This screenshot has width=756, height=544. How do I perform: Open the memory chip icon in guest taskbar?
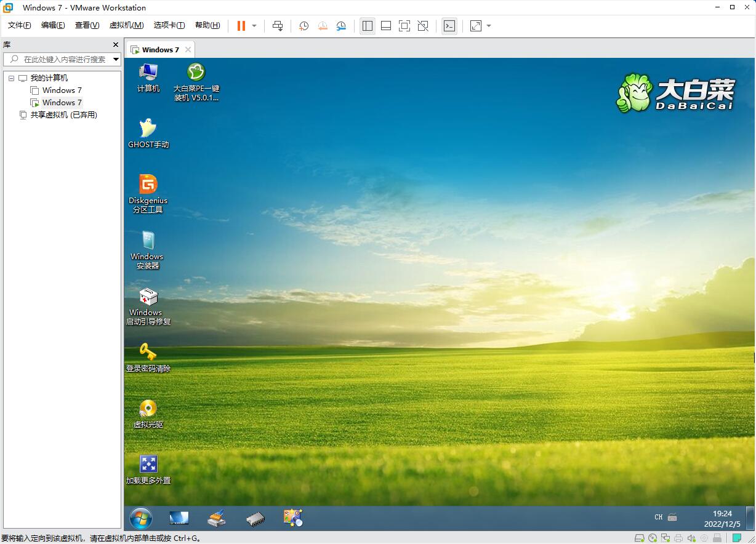pyautogui.click(x=255, y=519)
